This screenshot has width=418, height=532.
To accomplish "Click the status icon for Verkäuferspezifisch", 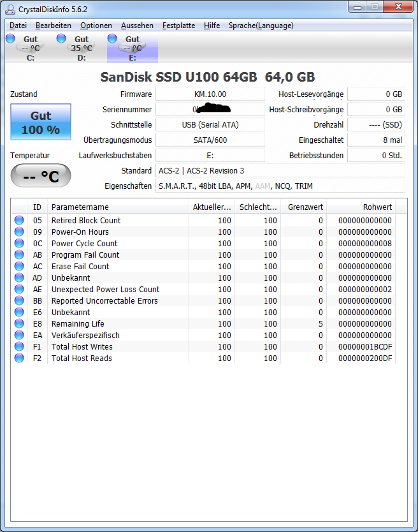I will [x=19, y=336].
